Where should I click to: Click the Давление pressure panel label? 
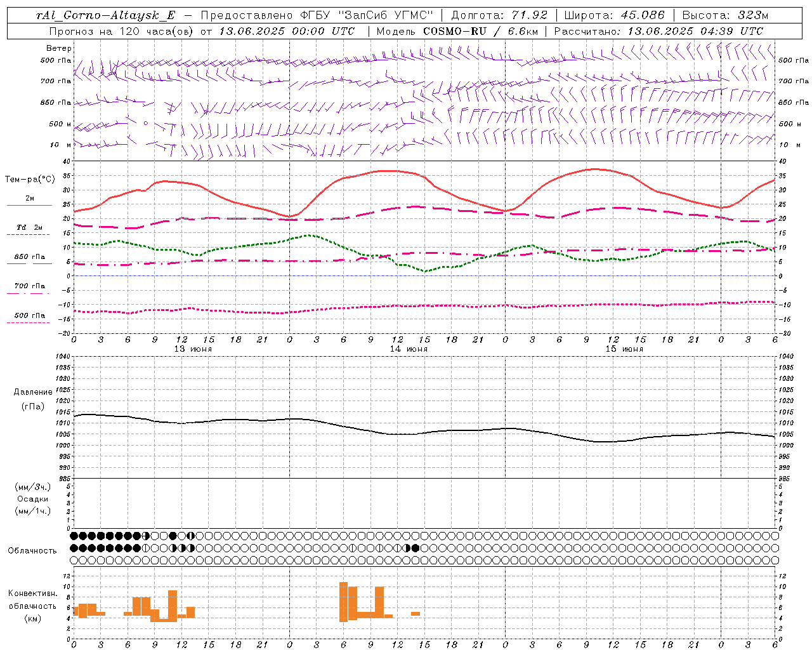33,392
